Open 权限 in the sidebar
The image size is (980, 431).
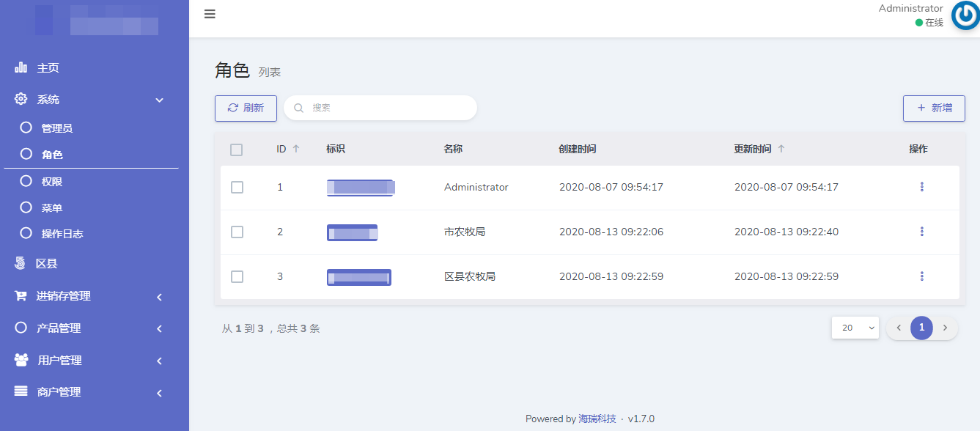51,182
